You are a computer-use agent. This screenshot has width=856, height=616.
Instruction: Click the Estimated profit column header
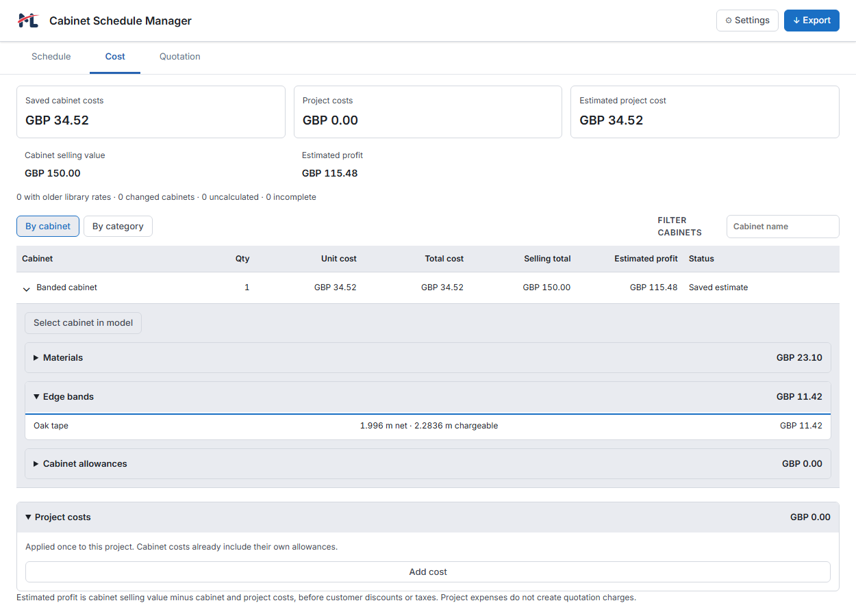tap(646, 259)
